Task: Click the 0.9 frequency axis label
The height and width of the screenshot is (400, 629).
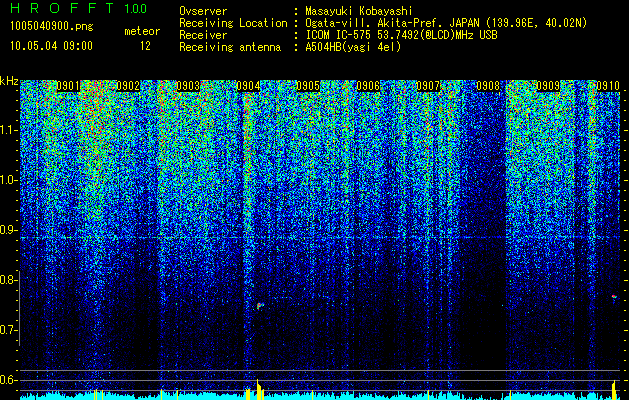Action: (x=9, y=230)
